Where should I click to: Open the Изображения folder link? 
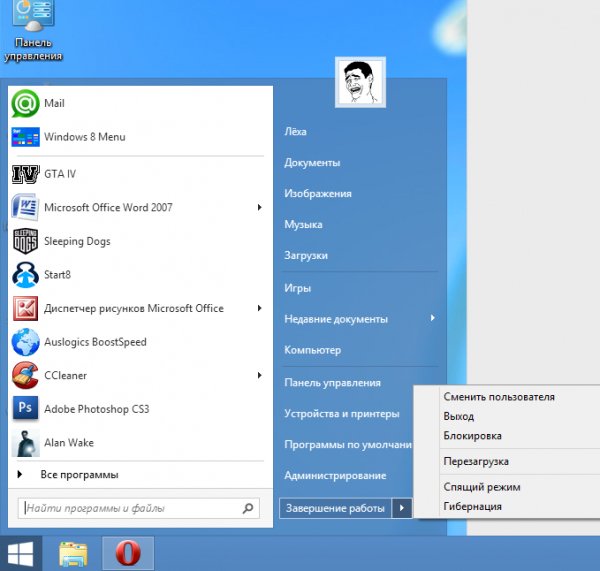point(318,194)
